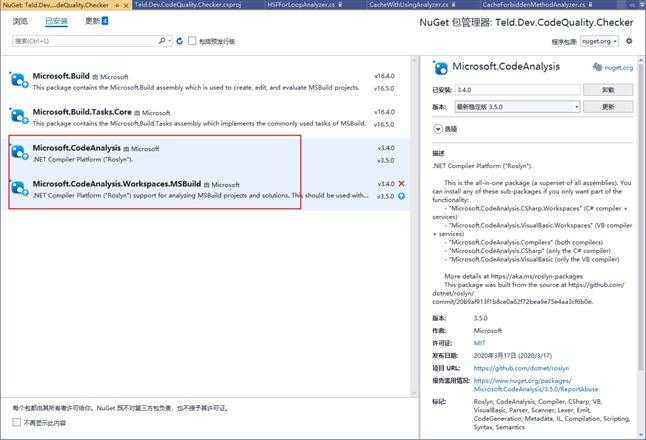Image resolution: width=646 pixels, height=440 pixels.
Task: Select the Microsoft.CodeAnalysis.Workspaces.MSBuild package row
Action: pos(205,190)
